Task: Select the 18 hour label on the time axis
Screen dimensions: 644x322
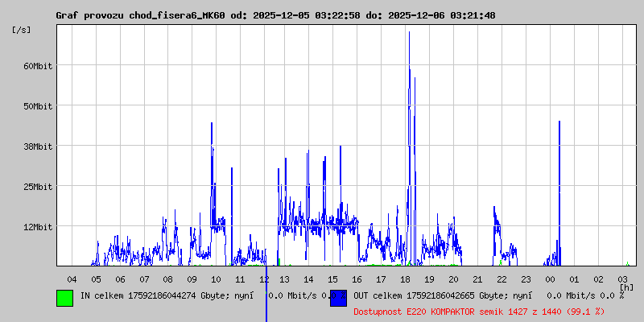Action: 407,279
